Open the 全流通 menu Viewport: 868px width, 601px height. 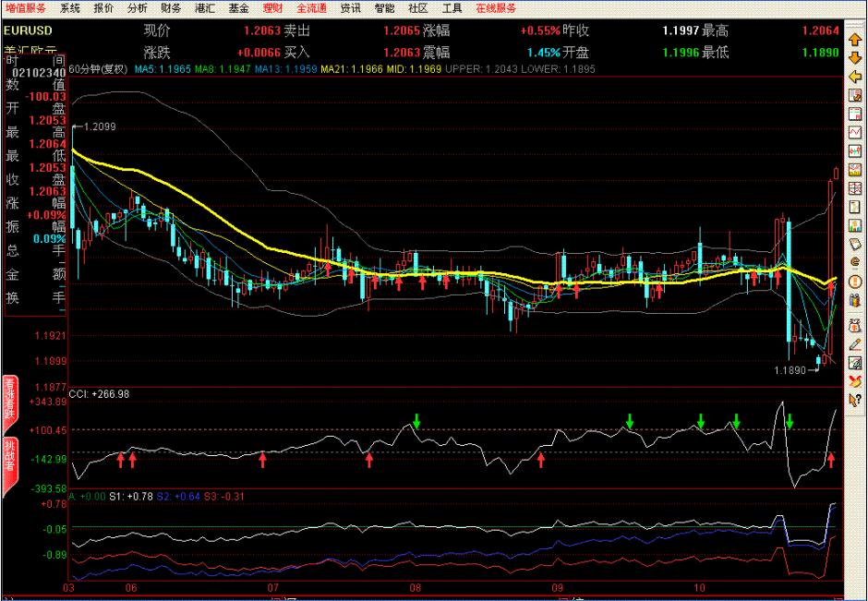pos(312,8)
